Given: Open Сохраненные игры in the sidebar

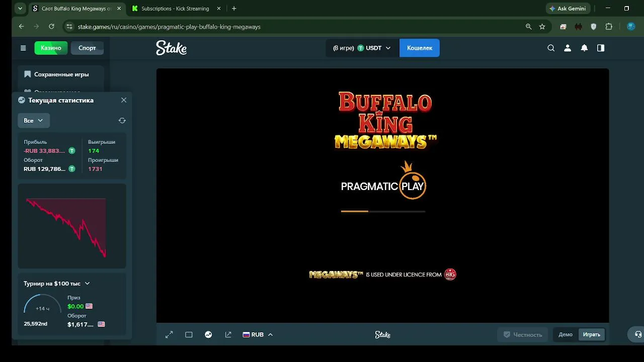Looking at the screenshot, I should coord(61,74).
